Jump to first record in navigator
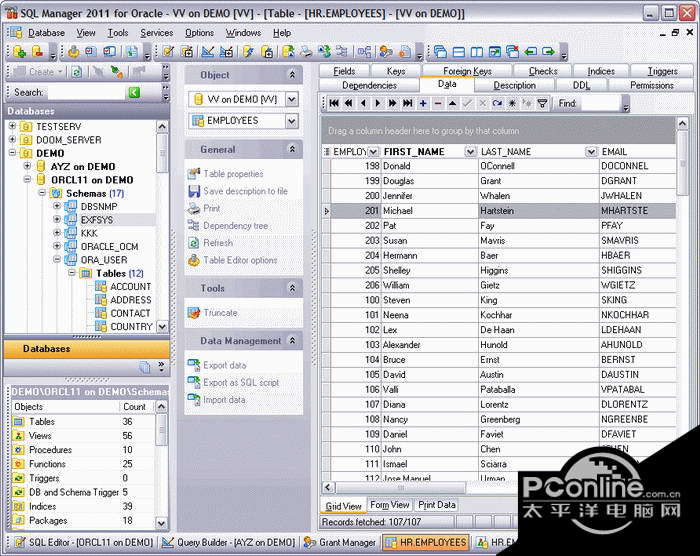700x556 pixels. click(334, 104)
